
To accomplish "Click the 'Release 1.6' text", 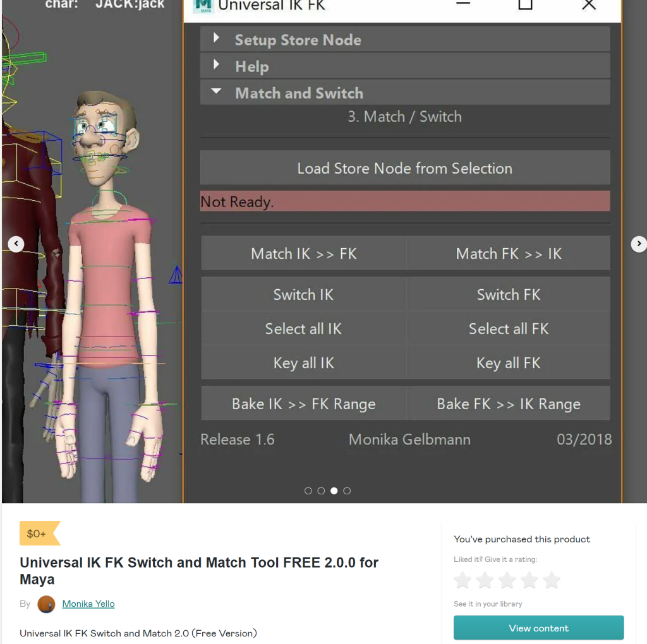I will coord(238,439).
